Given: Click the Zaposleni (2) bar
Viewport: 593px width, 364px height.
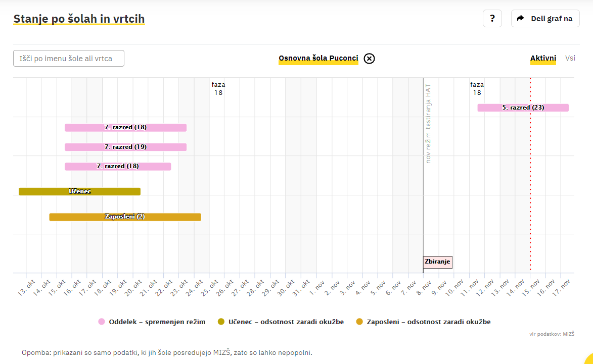Looking at the screenshot, I should [125, 217].
